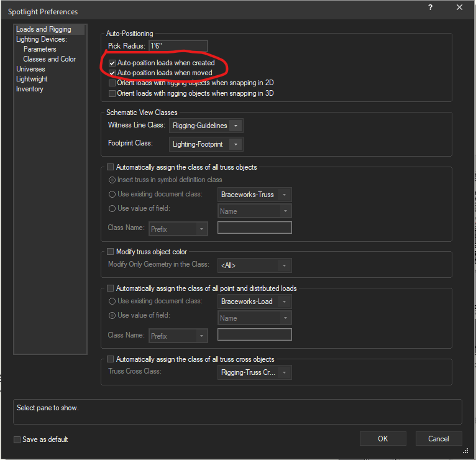Open the Classes and Color pane

pyautogui.click(x=50, y=59)
